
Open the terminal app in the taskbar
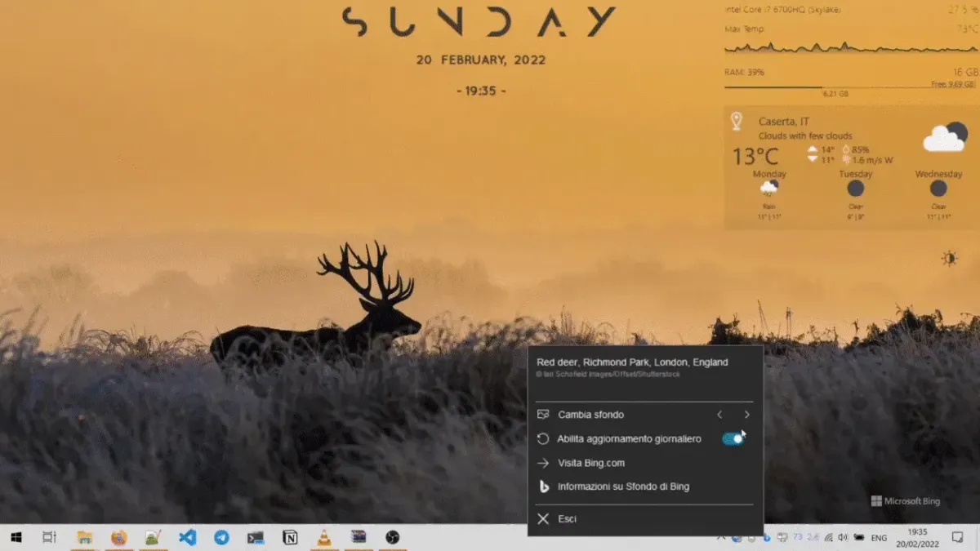(256, 537)
